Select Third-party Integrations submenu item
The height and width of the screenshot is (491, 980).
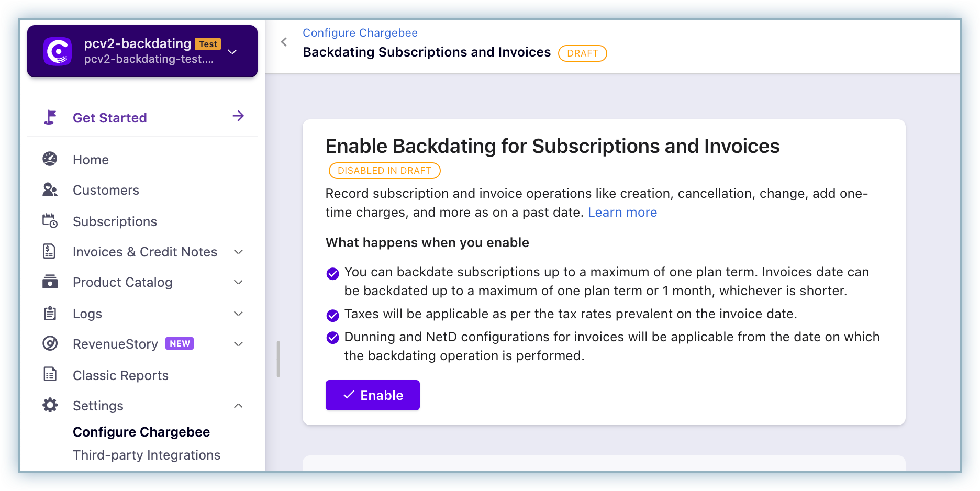147,455
